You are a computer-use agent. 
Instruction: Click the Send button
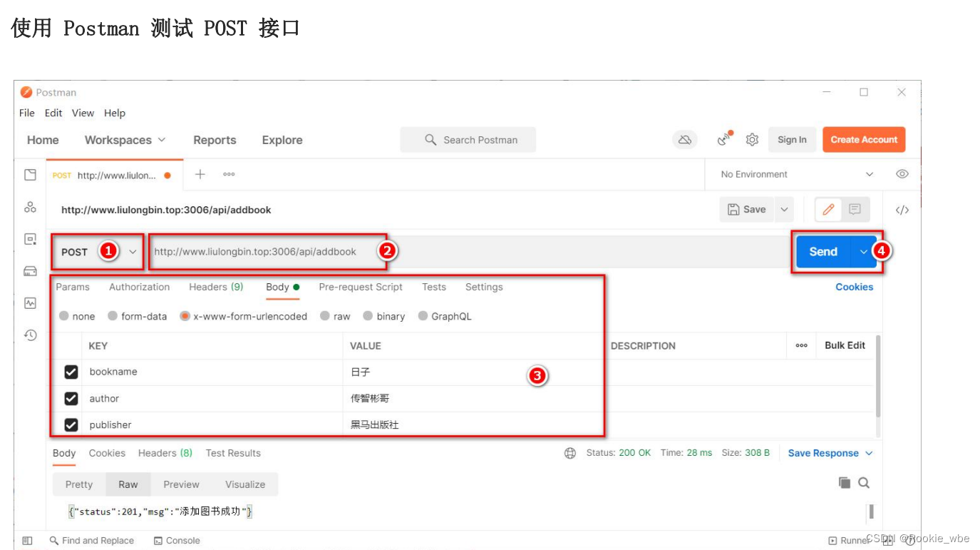(x=823, y=252)
